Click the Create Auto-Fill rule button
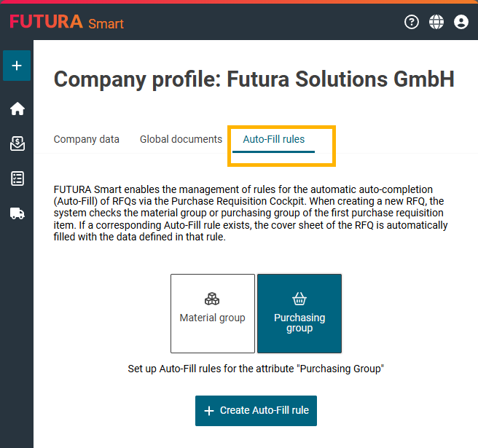This screenshot has height=448, width=478. pos(256,411)
